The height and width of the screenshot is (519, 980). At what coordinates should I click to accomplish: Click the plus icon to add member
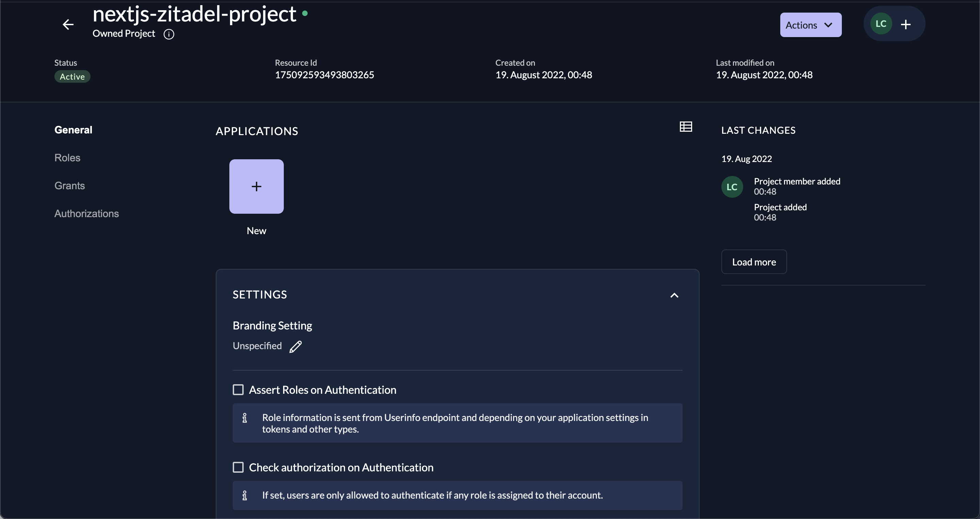pos(906,25)
